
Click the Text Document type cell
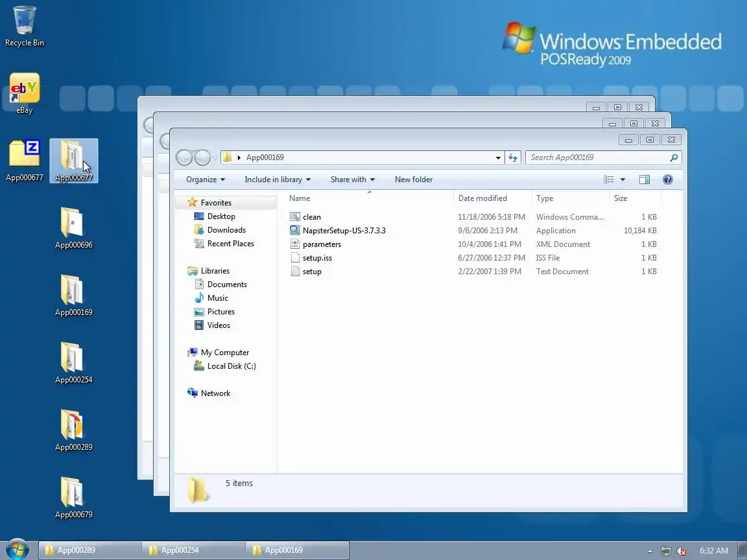[562, 272]
